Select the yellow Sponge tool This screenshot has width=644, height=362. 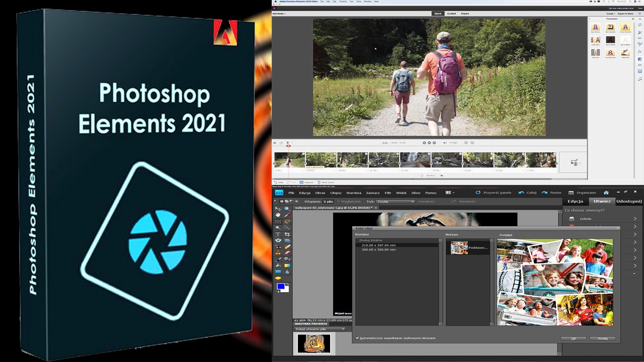point(278,278)
